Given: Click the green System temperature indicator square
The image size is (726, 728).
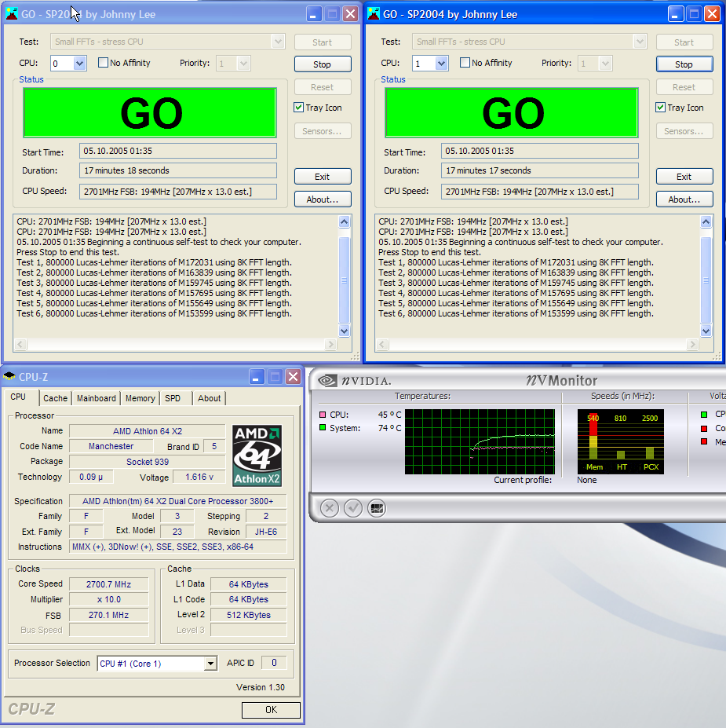Looking at the screenshot, I should coord(323,427).
